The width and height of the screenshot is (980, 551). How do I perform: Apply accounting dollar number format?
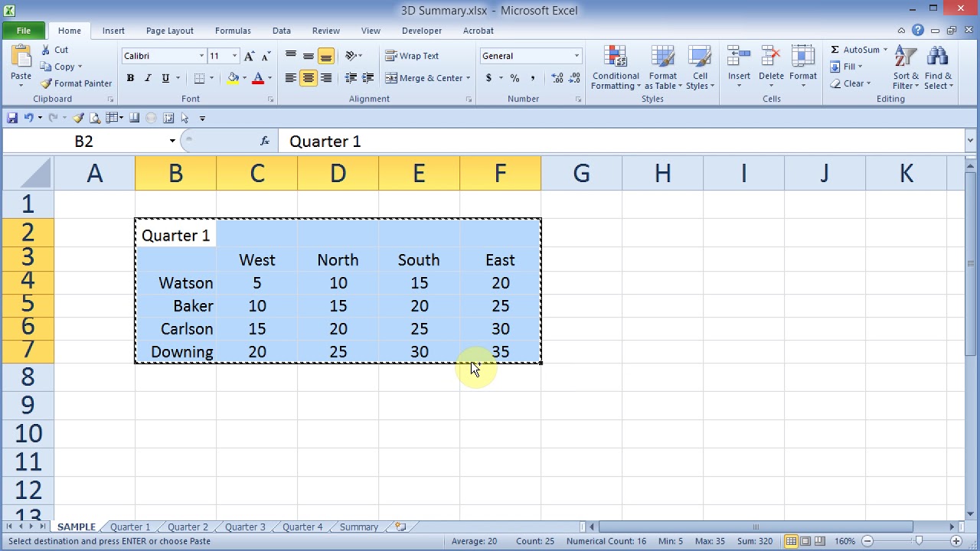(488, 78)
